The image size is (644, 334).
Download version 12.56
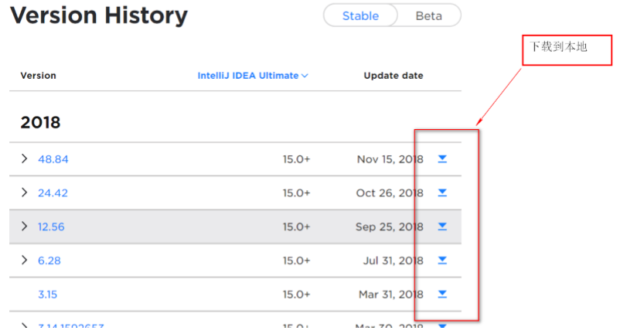442,227
